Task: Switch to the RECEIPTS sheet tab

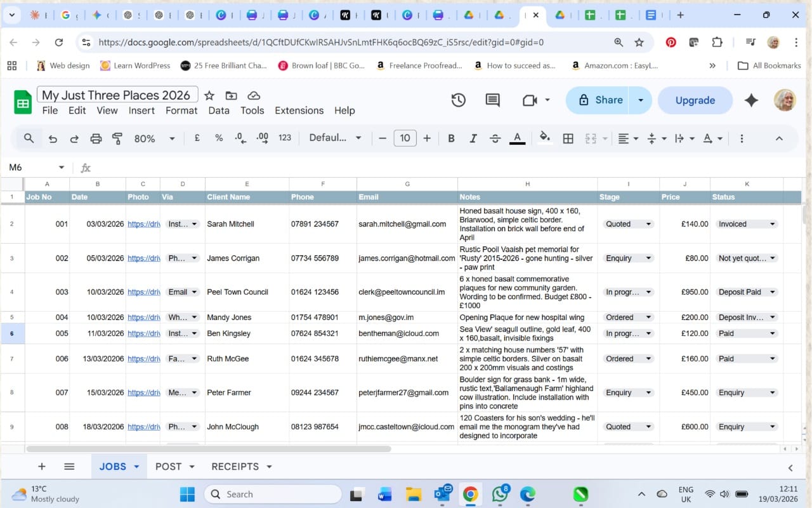Action: pyautogui.click(x=235, y=467)
